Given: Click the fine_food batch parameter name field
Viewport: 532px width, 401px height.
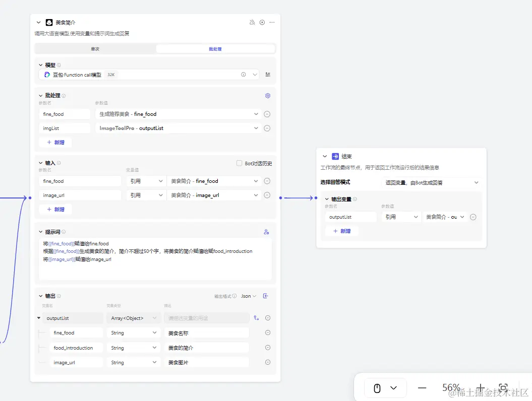Looking at the screenshot, I should coord(65,114).
